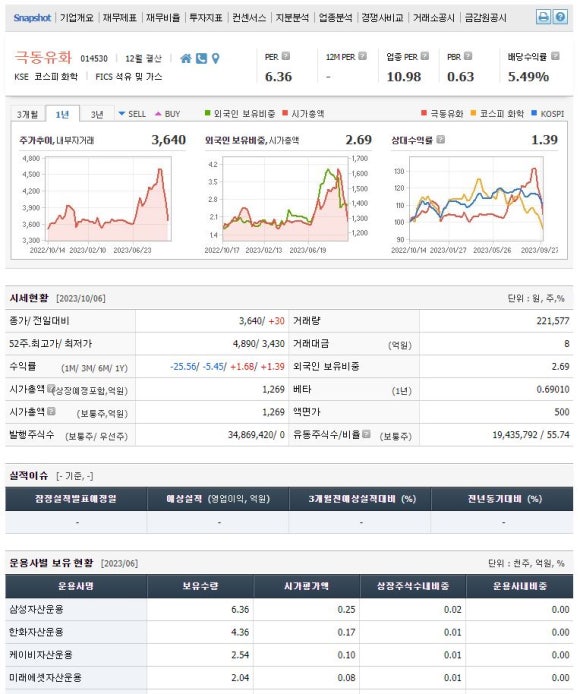
Task: Switch chart period to 3개월
Action: (27, 114)
